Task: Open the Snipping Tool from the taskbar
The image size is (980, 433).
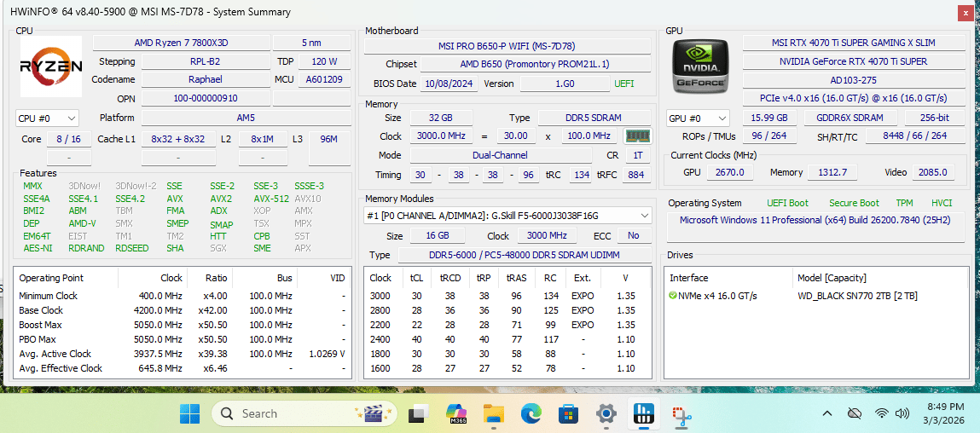Action: click(x=680, y=413)
